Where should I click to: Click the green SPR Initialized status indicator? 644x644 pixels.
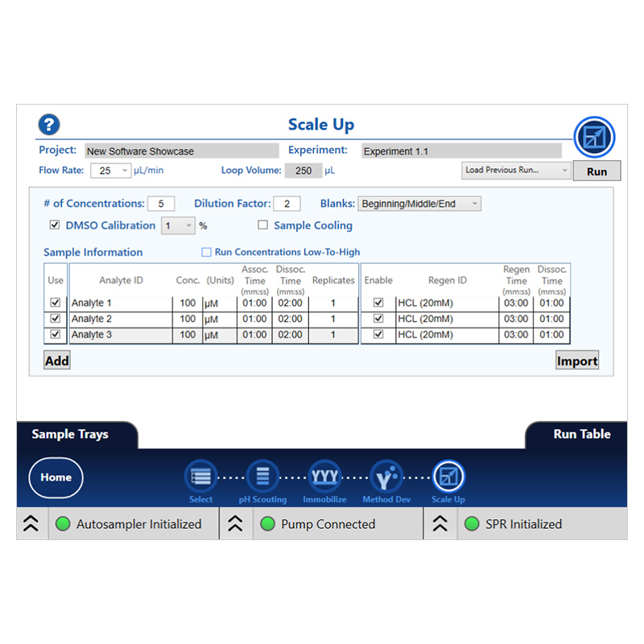click(x=472, y=524)
